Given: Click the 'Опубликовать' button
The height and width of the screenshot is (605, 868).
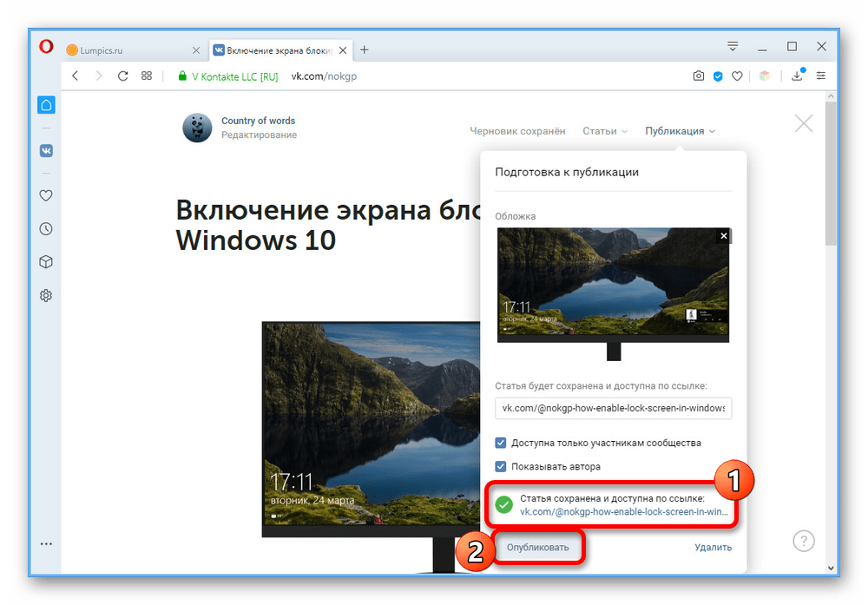Looking at the screenshot, I should click(538, 548).
